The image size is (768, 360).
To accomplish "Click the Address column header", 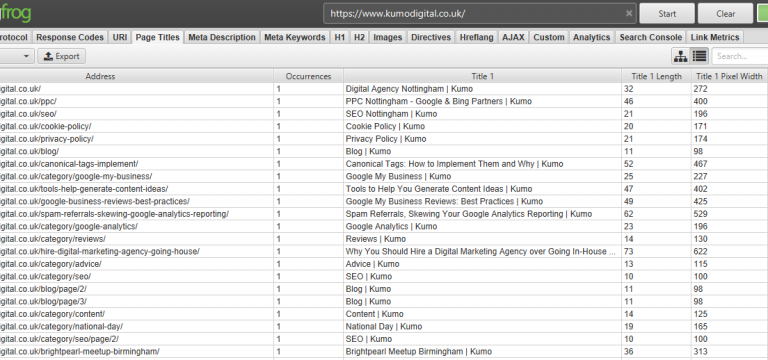I will tap(100, 76).
